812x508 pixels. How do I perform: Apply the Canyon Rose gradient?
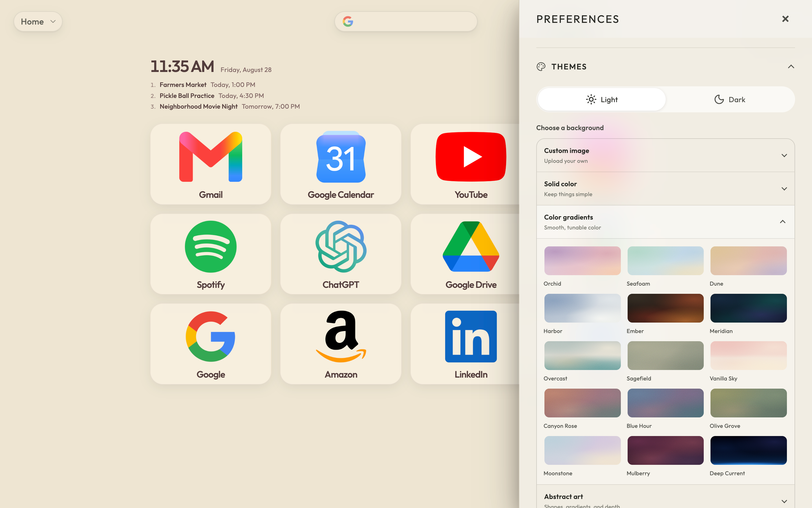[582, 403]
